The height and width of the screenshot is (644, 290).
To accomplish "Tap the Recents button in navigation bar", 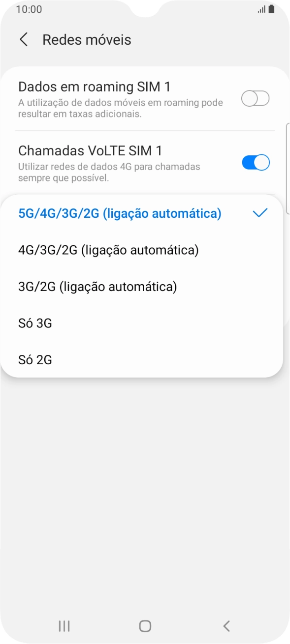I will (x=63, y=626).
